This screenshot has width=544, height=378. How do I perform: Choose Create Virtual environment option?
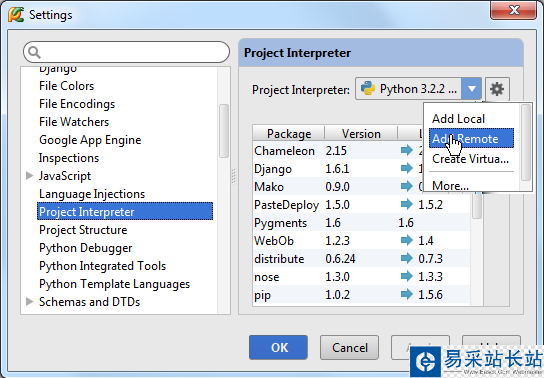point(470,159)
